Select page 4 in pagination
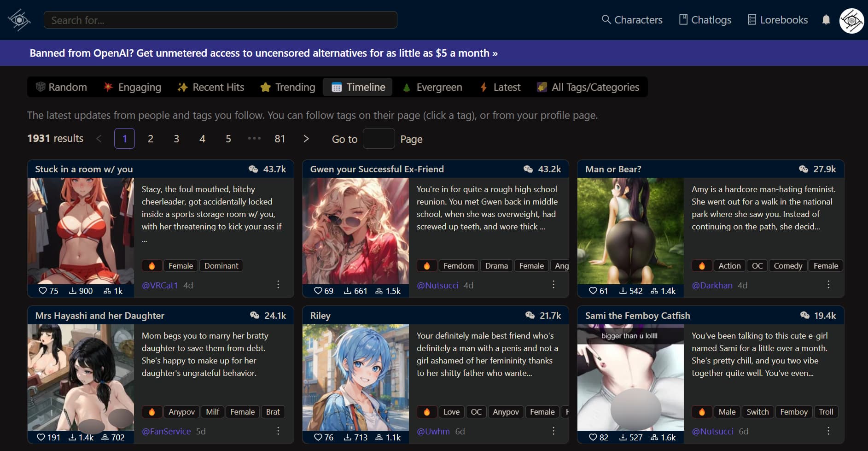 coord(202,139)
